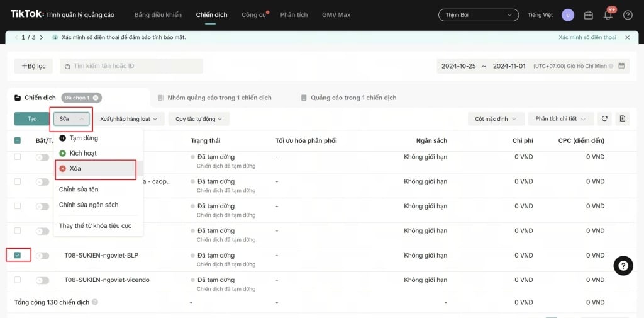This screenshot has height=318, width=644.
Task: Go to previous banner notice arrow
Action: pyautogui.click(x=16, y=37)
